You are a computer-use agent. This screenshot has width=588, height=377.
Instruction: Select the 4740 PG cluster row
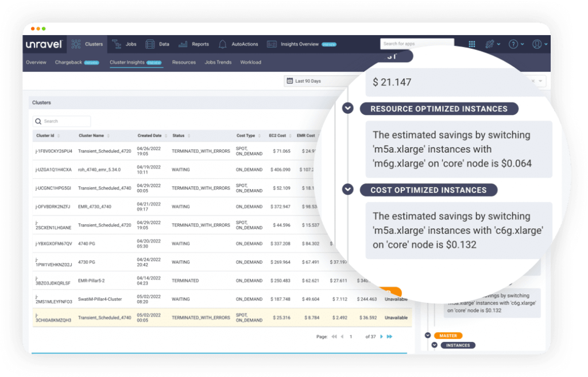(x=180, y=244)
